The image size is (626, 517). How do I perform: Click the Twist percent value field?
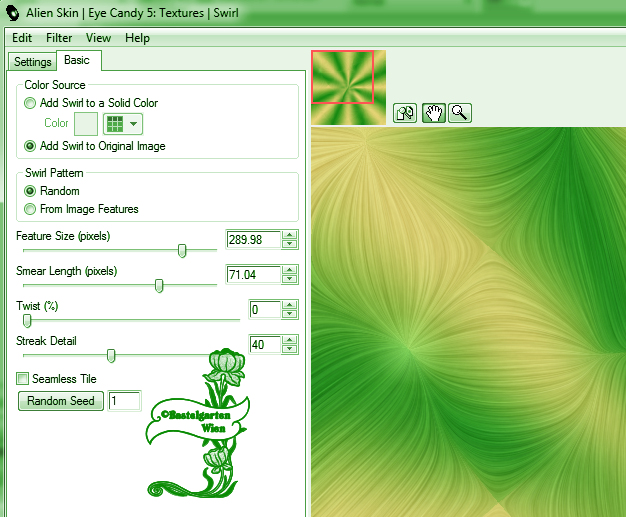pyautogui.click(x=265, y=310)
